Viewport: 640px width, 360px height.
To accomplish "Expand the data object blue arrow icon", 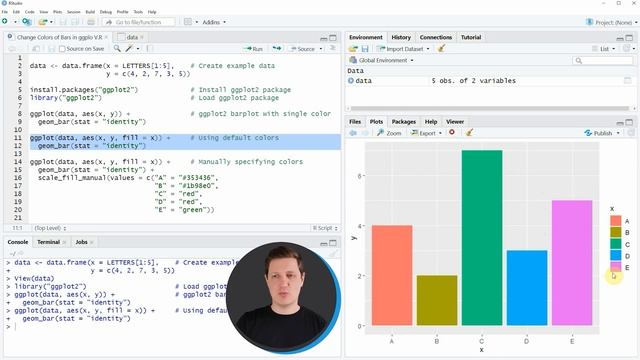I will 351,81.
